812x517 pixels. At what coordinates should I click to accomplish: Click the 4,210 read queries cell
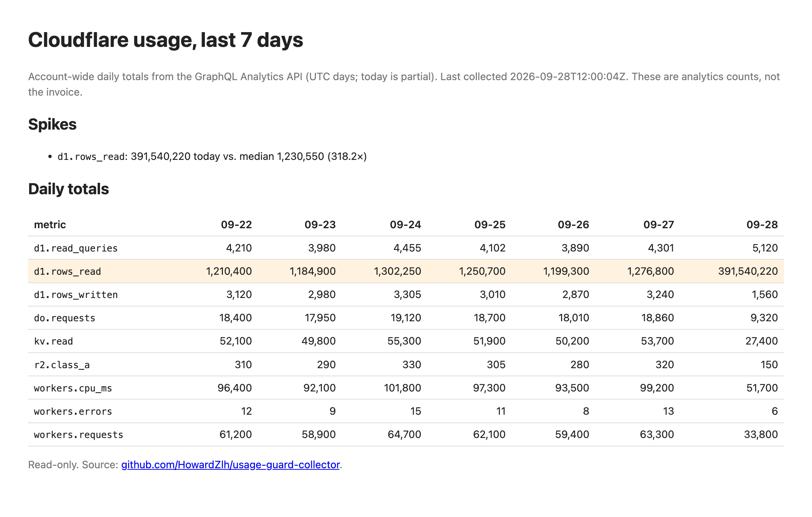pyautogui.click(x=239, y=248)
